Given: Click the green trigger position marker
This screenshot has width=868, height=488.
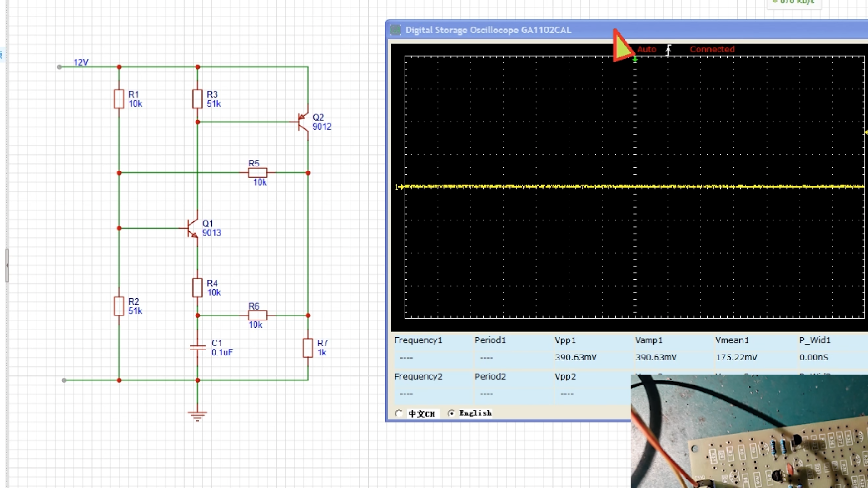Looking at the screenshot, I should [635, 60].
